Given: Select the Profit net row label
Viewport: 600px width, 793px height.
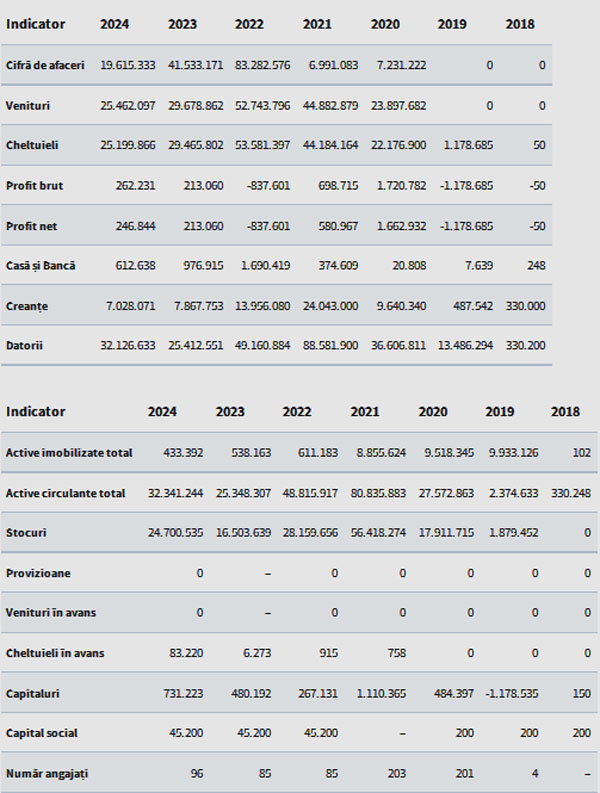Looking at the screenshot, I should pos(31,226).
